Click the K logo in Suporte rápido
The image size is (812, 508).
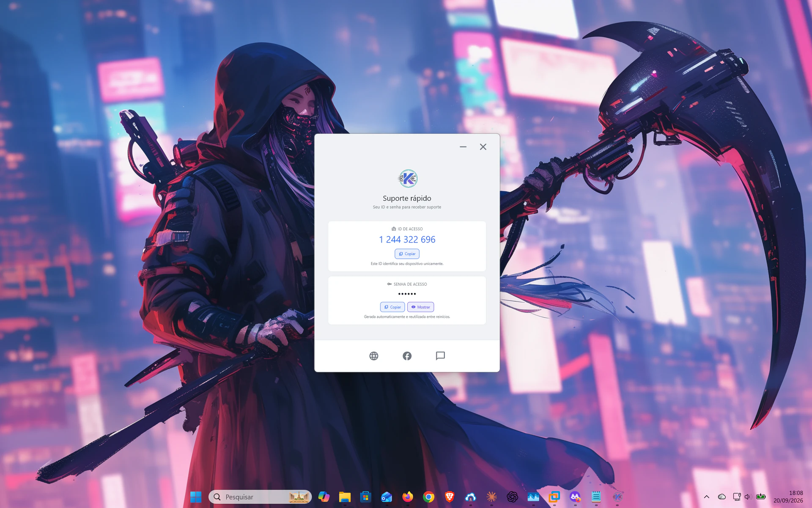tap(408, 179)
